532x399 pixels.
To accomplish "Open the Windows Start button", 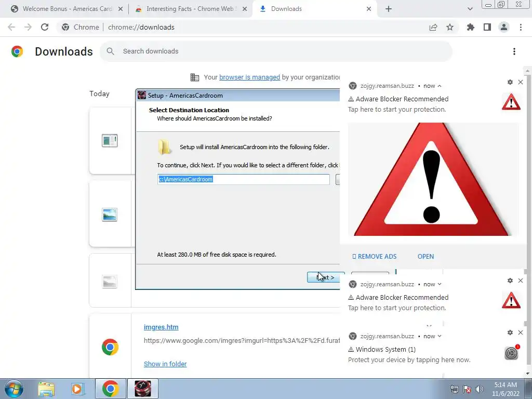I will click(x=14, y=389).
